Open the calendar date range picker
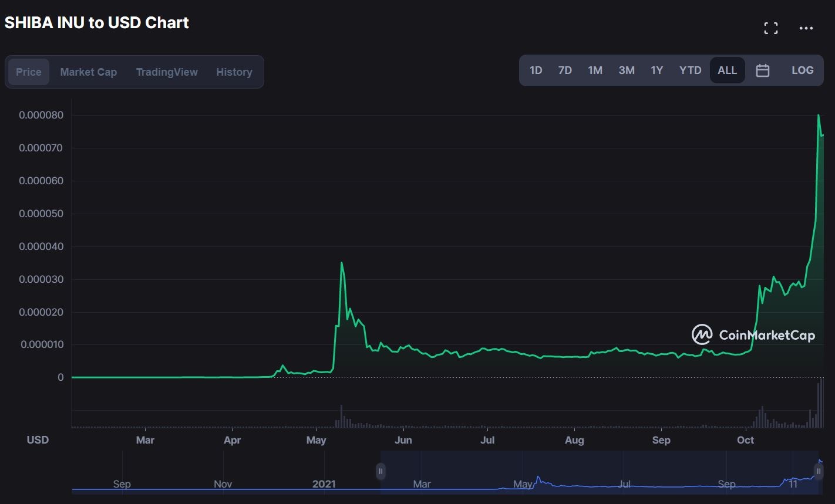Screen dimensions: 835x504 pos(762,70)
